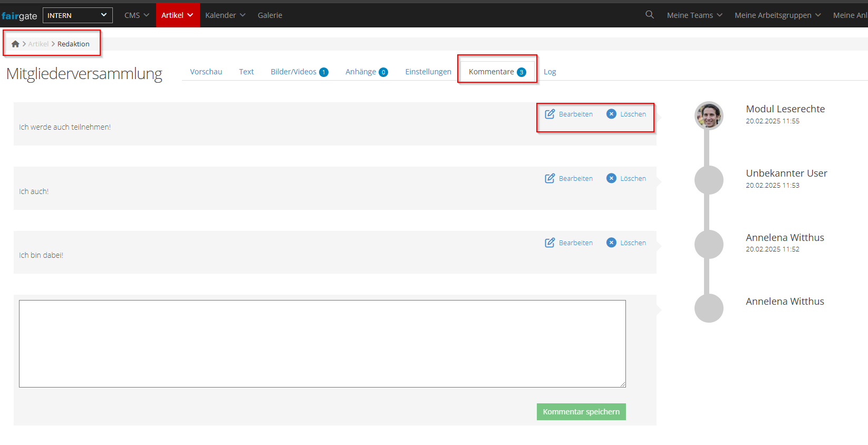868x445 pixels.
Task: Click edit pencil icon for 'Ich werde auch teilnehmen!'
Action: [549, 114]
